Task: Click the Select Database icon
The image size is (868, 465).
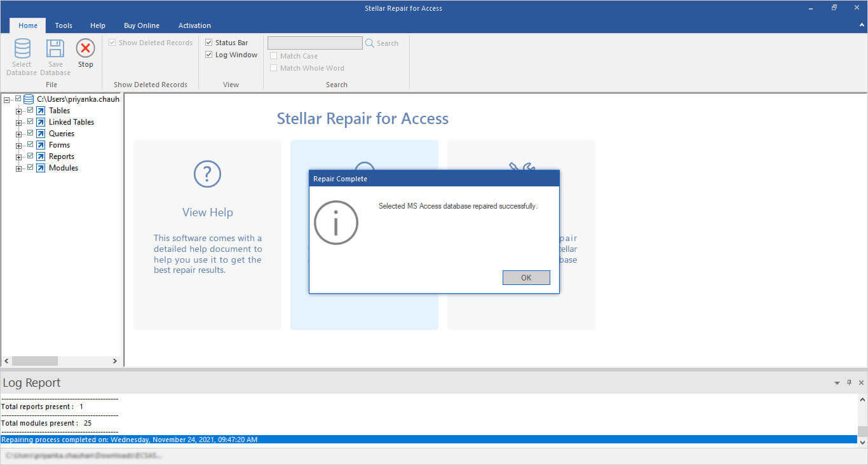Action: (x=22, y=49)
